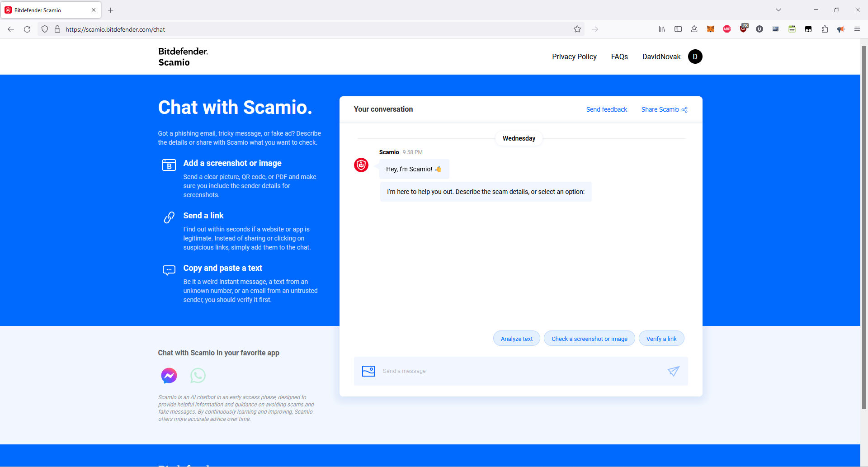Close the Bitdefender Scamio tab

pos(94,10)
